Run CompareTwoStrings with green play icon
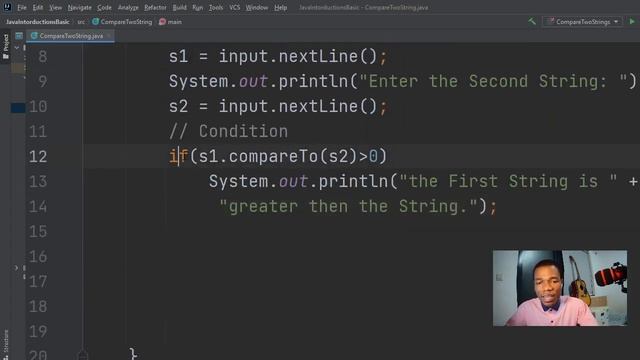The width and height of the screenshot is (640, 360). tap(632, 21)
